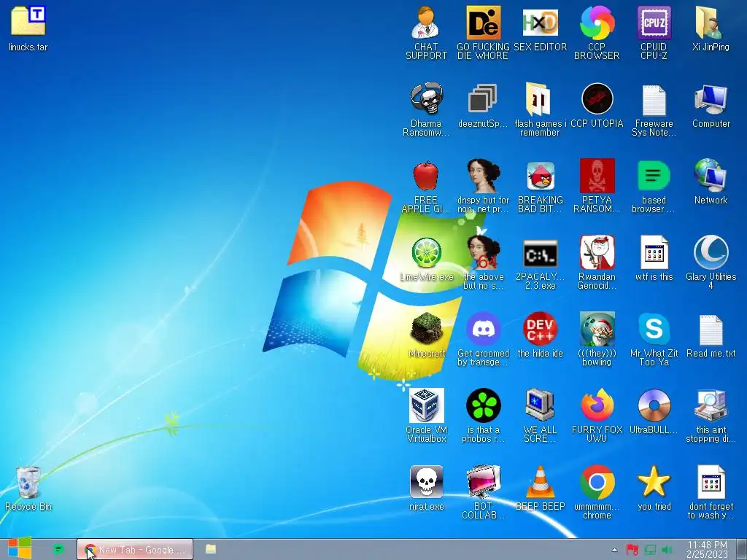Launch the ummmmm... chrome shortcut
This screenshot has width=747, height=560.
pos(597,494)
